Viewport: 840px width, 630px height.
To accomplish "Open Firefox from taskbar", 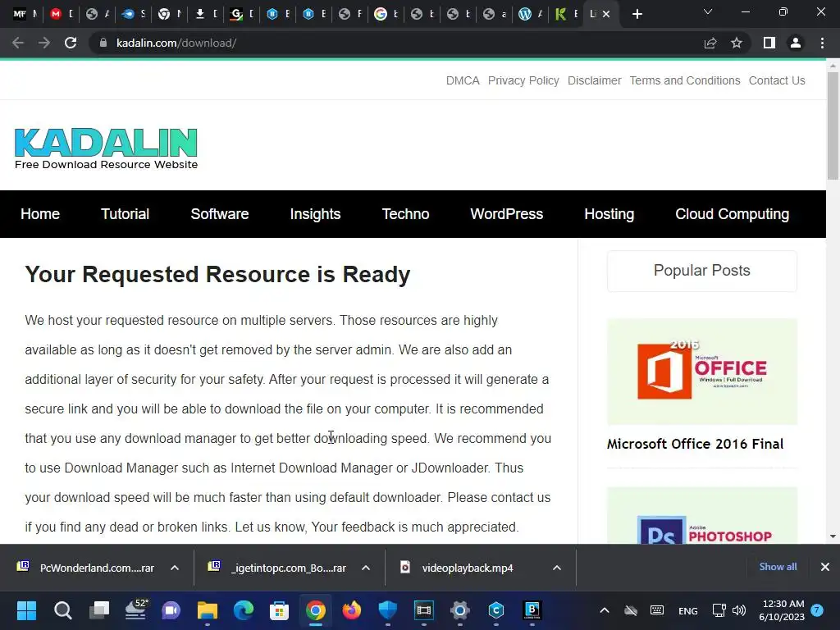I will [x=351, y=610].
